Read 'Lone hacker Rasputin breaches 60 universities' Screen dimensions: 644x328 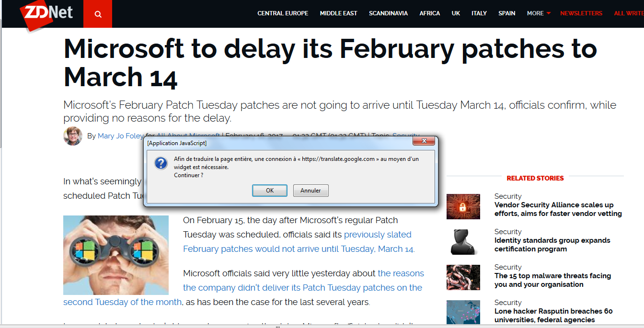[553, 316]
